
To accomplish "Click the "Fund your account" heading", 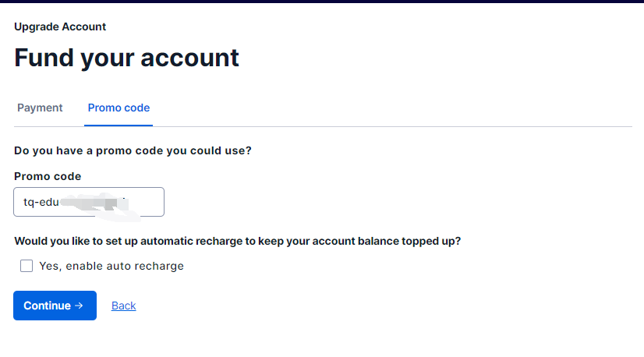I will click(126, 58).
